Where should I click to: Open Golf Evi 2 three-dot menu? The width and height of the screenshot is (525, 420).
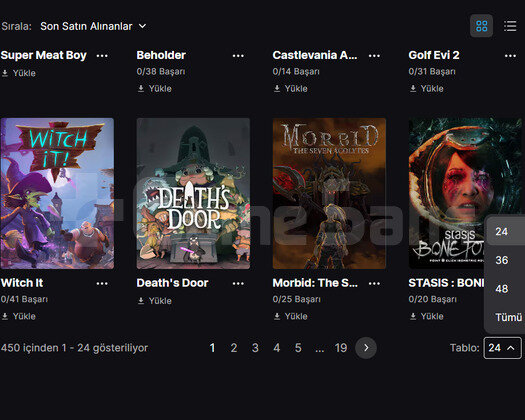510,56
